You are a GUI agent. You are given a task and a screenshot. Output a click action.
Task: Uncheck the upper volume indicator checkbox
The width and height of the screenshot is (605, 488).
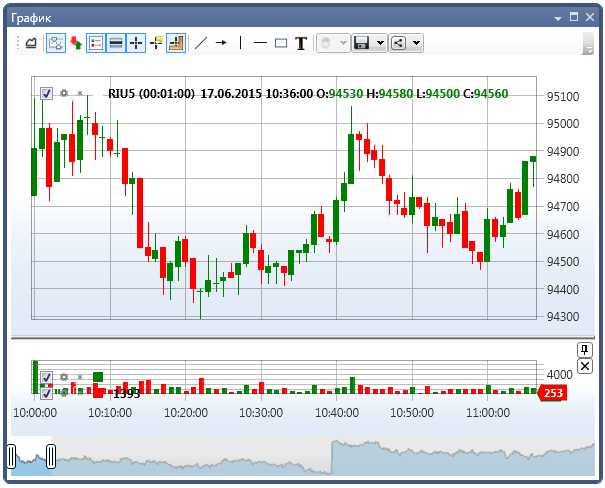46,377
